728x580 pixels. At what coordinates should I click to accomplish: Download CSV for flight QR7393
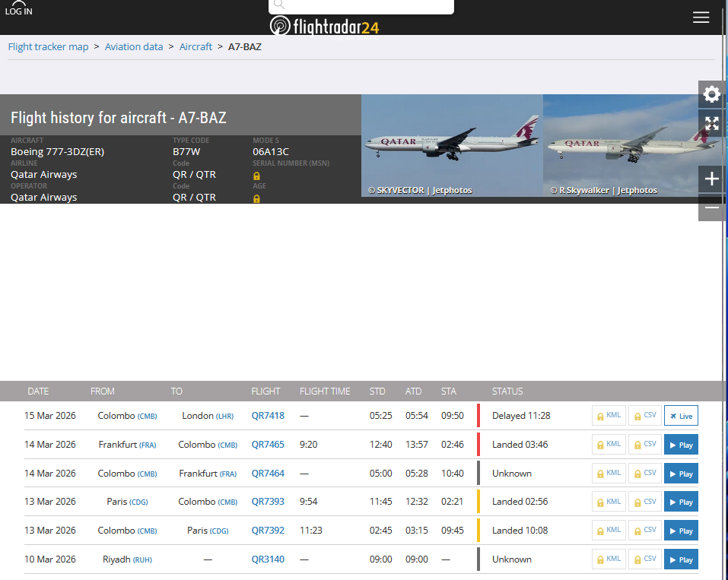point(644,502)
